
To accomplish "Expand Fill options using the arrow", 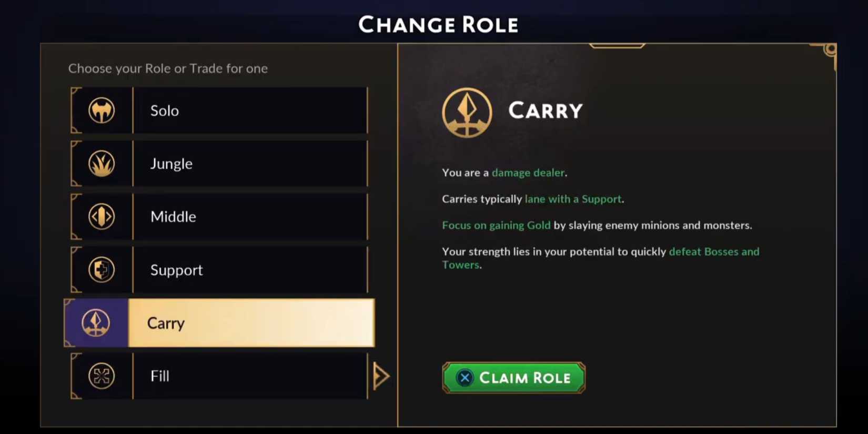I will coord(381,376).
